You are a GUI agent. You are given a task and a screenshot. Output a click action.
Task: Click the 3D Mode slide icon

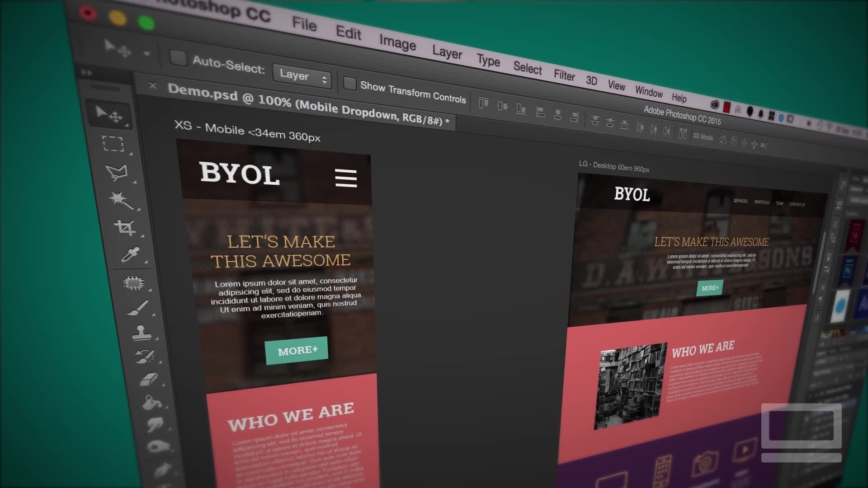point(754,145)
